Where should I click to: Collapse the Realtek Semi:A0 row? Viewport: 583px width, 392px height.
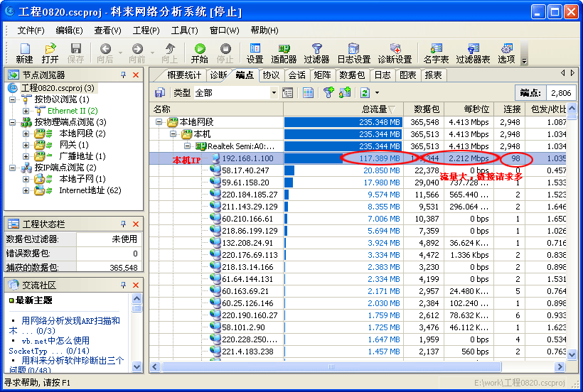[x=187, y=146]
